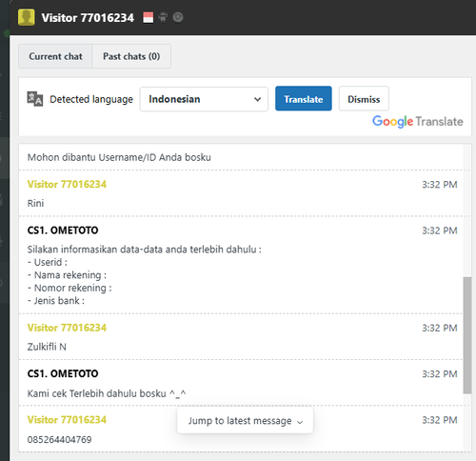Screen dimensions: 476x461
Task: Click the Chrome browser icon in header
Action: pyautogui.click(x=178, y=17)
